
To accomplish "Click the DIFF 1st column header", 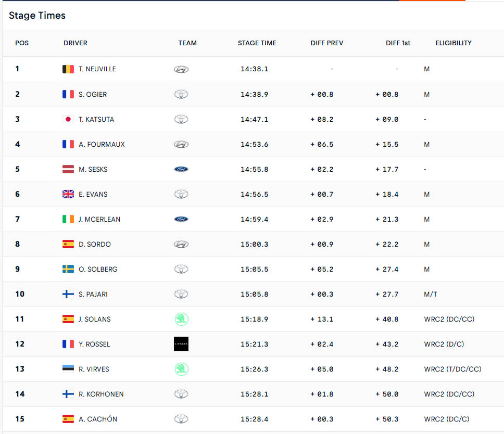I will click(x=398, y=43).
